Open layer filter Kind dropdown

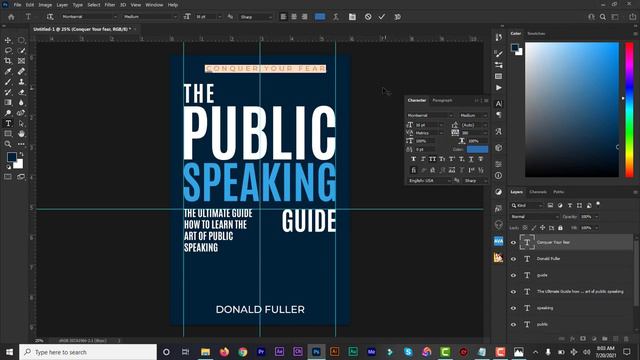(x=527, y=205)
